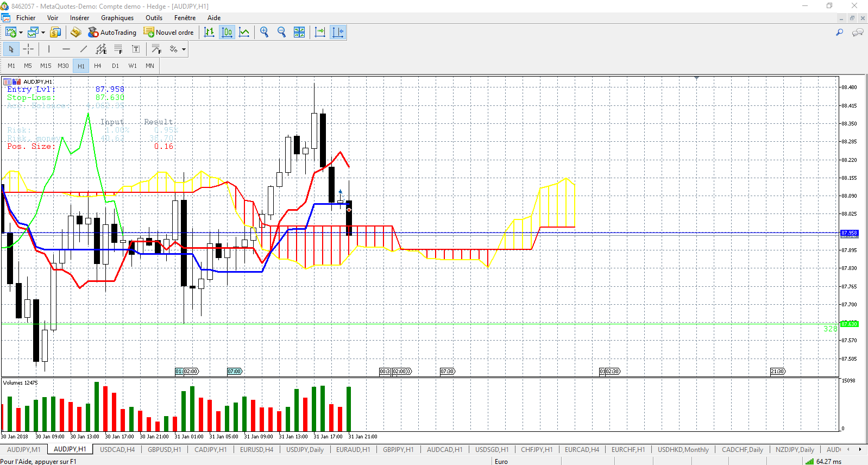The image size is (868, 465).
Task: Select the crosshair tool
Action: pos(28,49)
